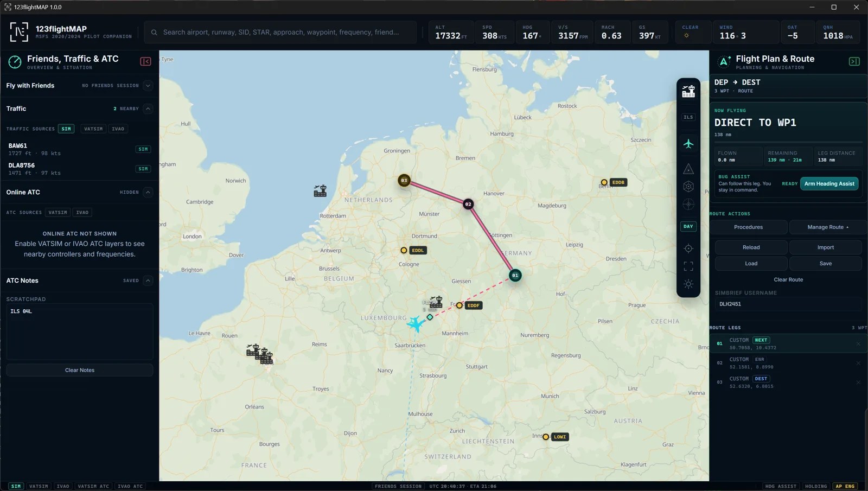This screenshot has width=868, height=491.
Task: Collapse the right Flight Plan & Route panel
Action: pos(854,62)
